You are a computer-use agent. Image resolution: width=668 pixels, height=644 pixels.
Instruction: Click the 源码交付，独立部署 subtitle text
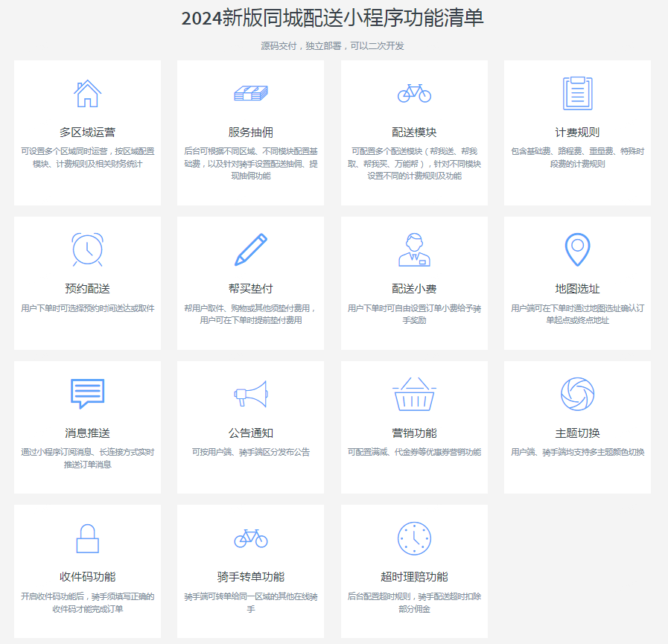tap(333, 46)
